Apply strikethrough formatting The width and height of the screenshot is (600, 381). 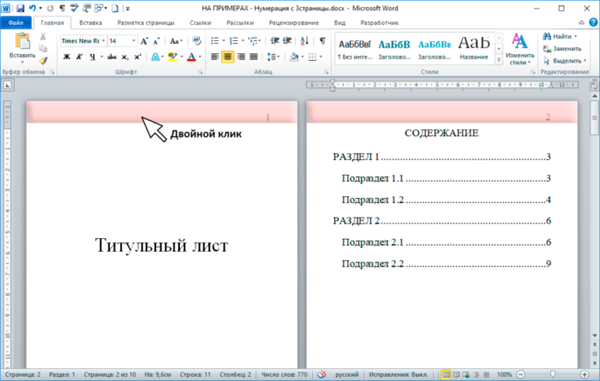[112, 57]
